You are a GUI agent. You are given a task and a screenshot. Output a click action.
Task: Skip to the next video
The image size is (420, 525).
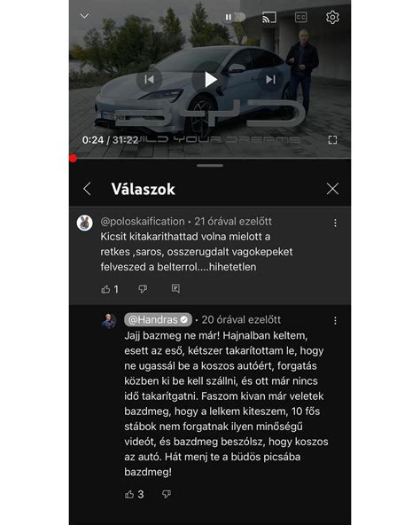pos(270,79)
